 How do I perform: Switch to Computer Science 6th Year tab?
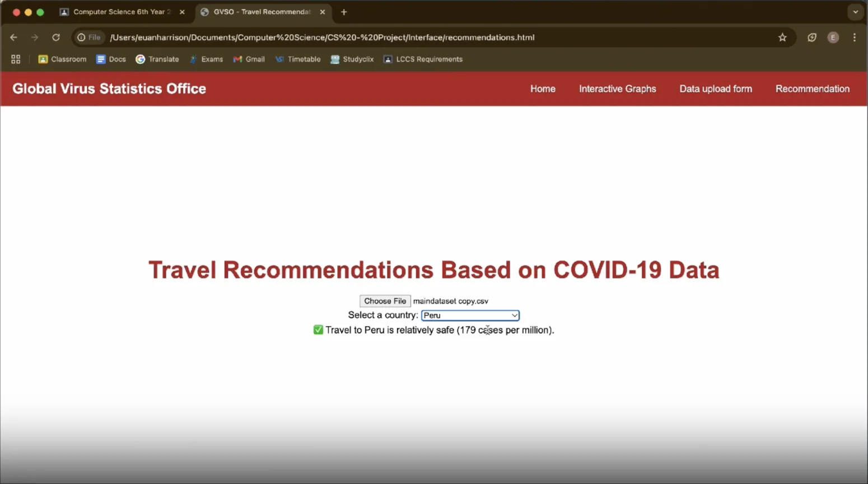122,12
